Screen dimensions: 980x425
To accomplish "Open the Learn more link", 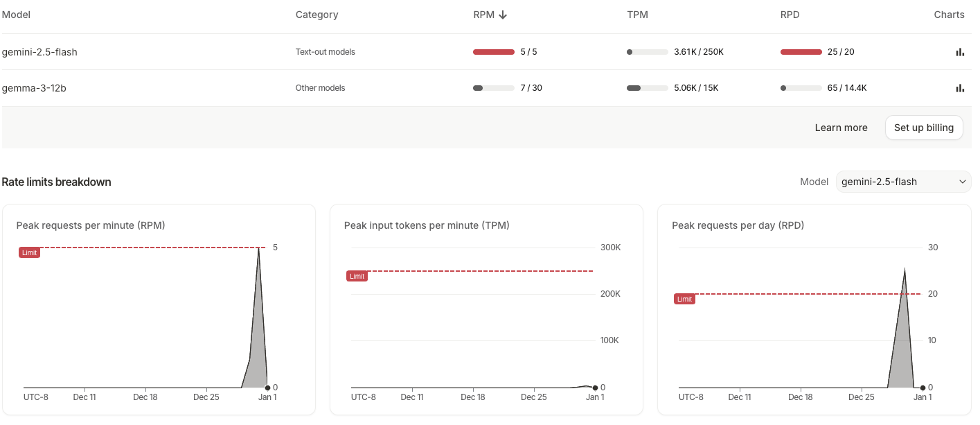I will (x=841, y=128).
